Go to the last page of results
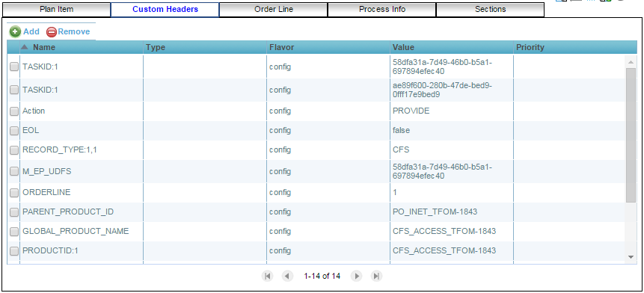 (x=376, y=276)
